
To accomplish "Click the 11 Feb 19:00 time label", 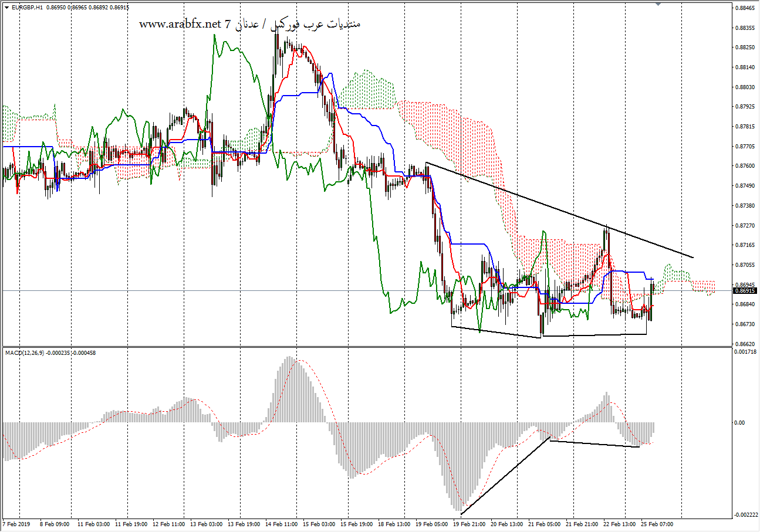I will 130,524.
